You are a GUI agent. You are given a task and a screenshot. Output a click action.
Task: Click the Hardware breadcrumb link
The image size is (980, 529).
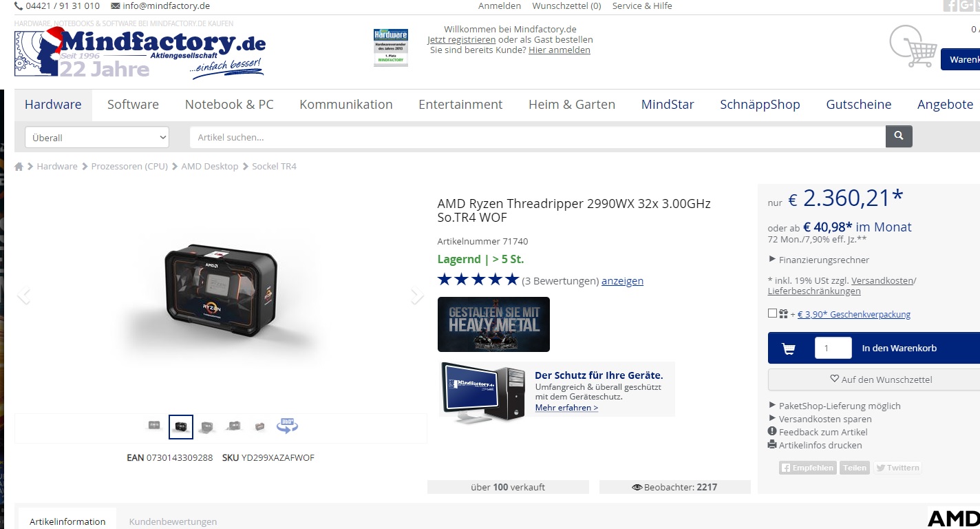pos(57,167)
